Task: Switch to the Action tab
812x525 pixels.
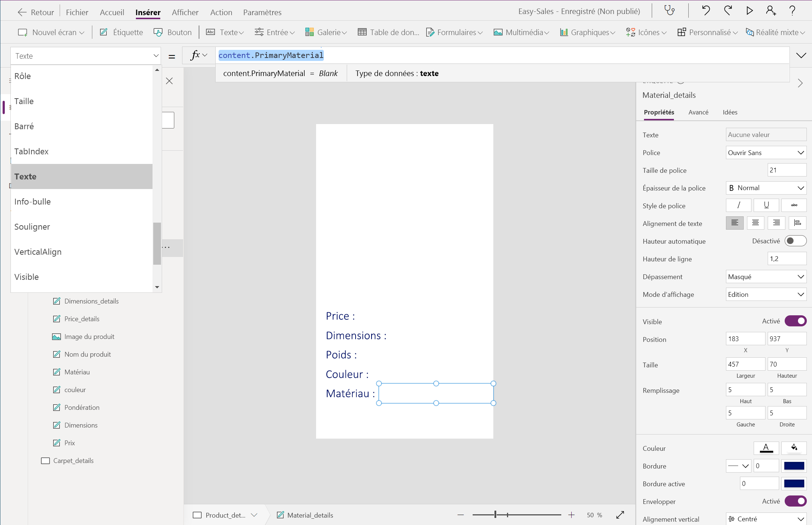Action: (221, 12)
